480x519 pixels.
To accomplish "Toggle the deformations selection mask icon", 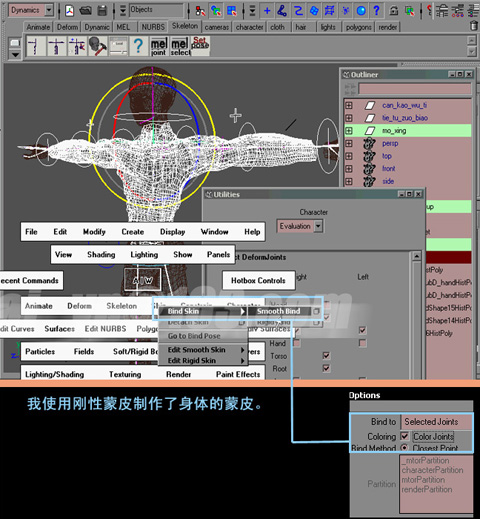I will pos(329,11).
